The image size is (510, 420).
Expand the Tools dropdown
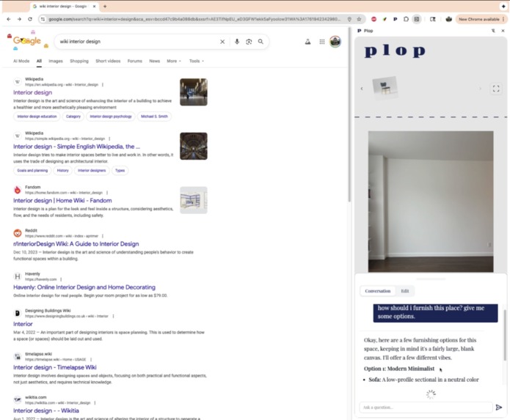[x=197, y=61]
